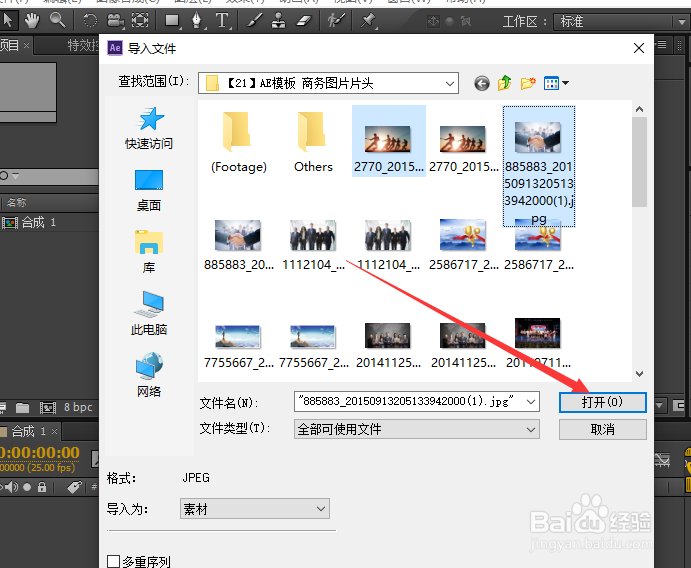691x568 pixels.
Task: Expand the 查找范围 folder dropdown
Action: tap(450, 83)
